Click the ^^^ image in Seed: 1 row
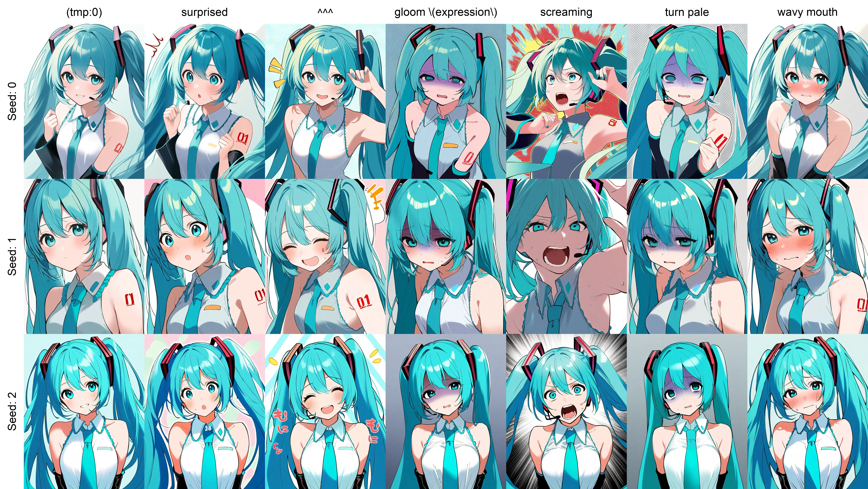The width and height of the screenshot is (868, 489). click(x=325, y=256)
